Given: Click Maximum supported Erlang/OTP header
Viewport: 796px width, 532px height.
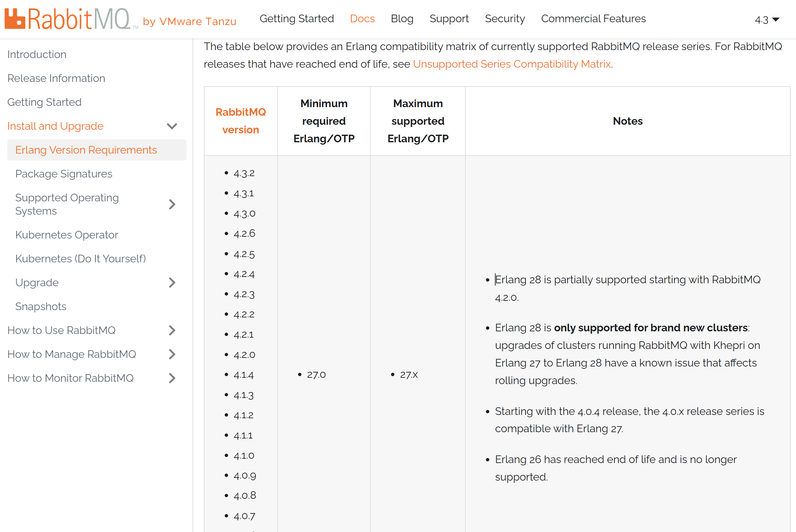Looking at the screenshot, I should [418, 121].
